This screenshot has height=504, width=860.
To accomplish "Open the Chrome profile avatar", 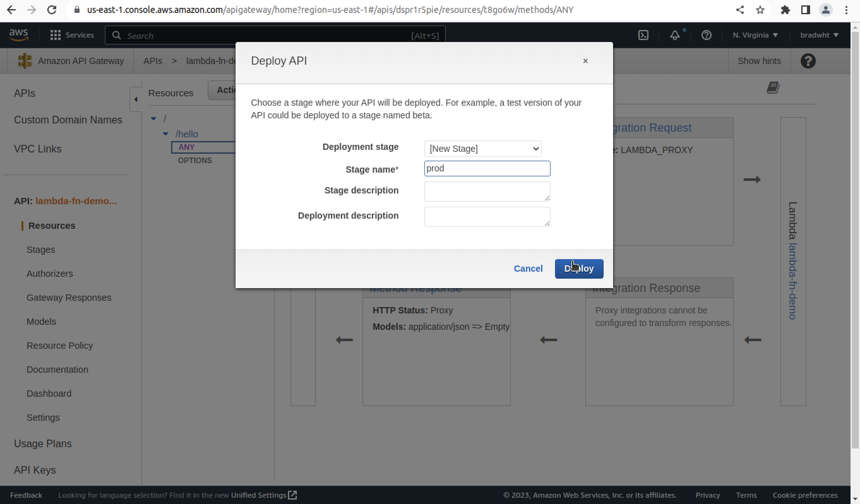I will pos(826,10).
